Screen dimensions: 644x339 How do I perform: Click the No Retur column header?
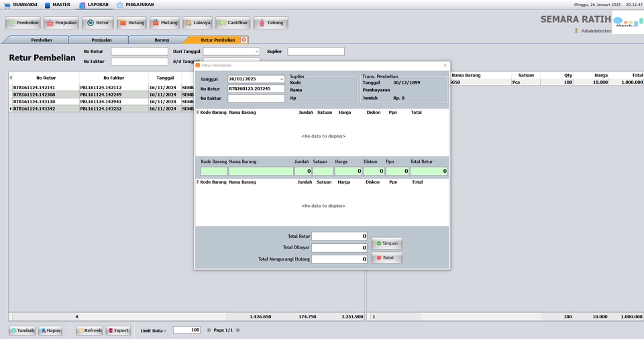(46, 78)
